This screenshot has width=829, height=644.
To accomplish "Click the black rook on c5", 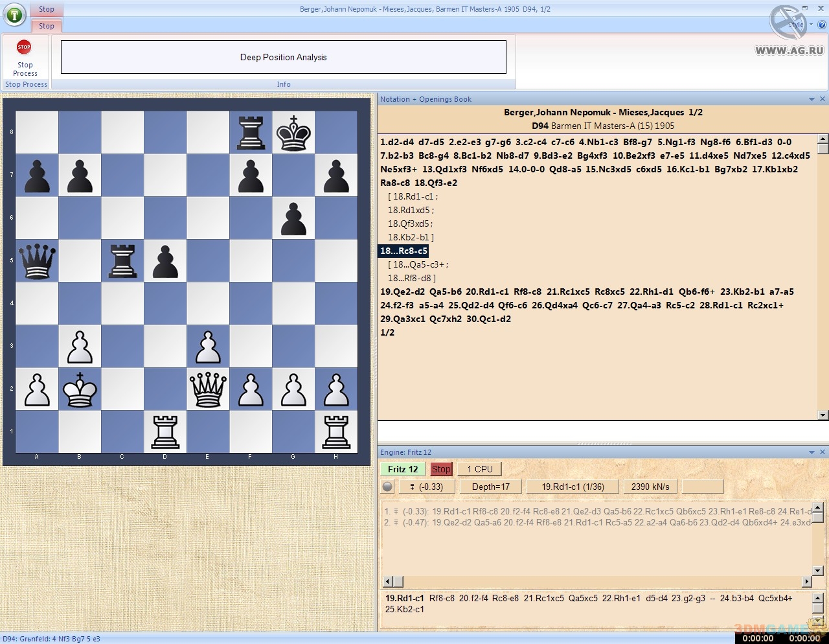I will pyautogui.click(x=122, y=261).
